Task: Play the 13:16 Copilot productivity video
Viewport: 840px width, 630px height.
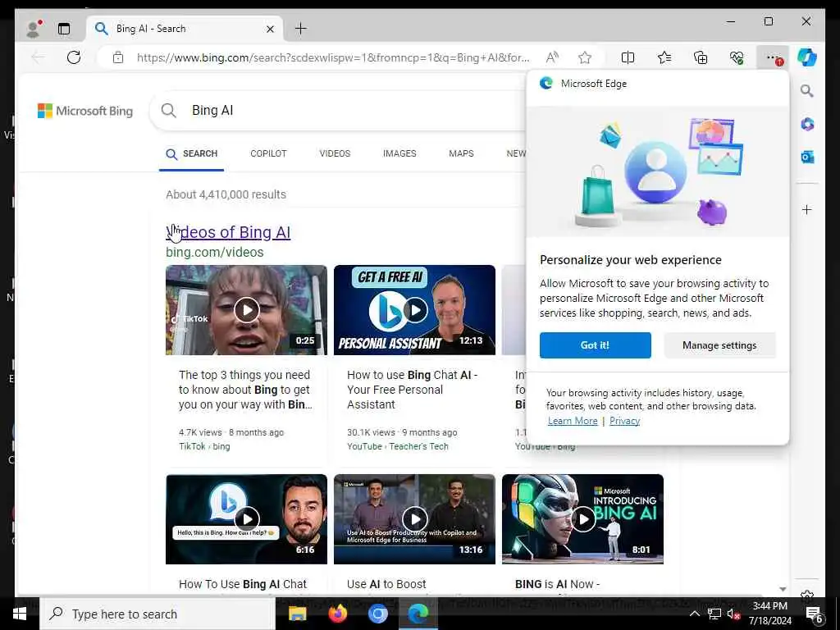Action: (x=414, y=518)
